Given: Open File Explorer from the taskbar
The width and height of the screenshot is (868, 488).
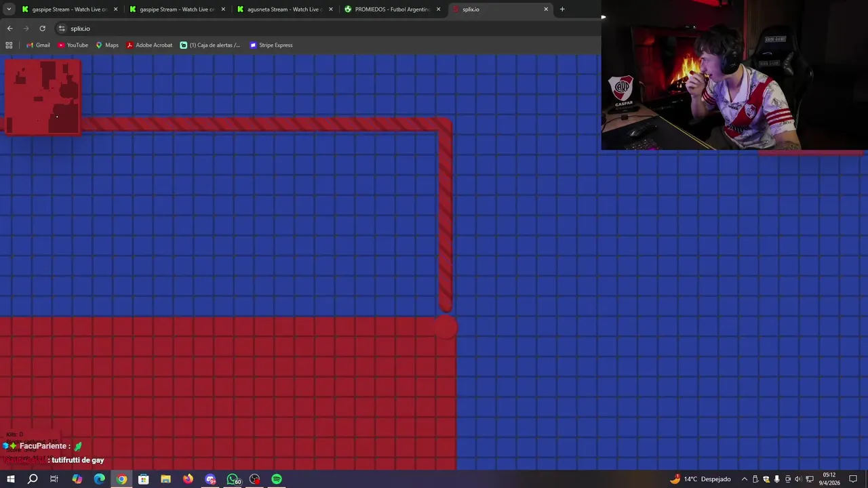Looking at the screenshot, I should 165,479.
